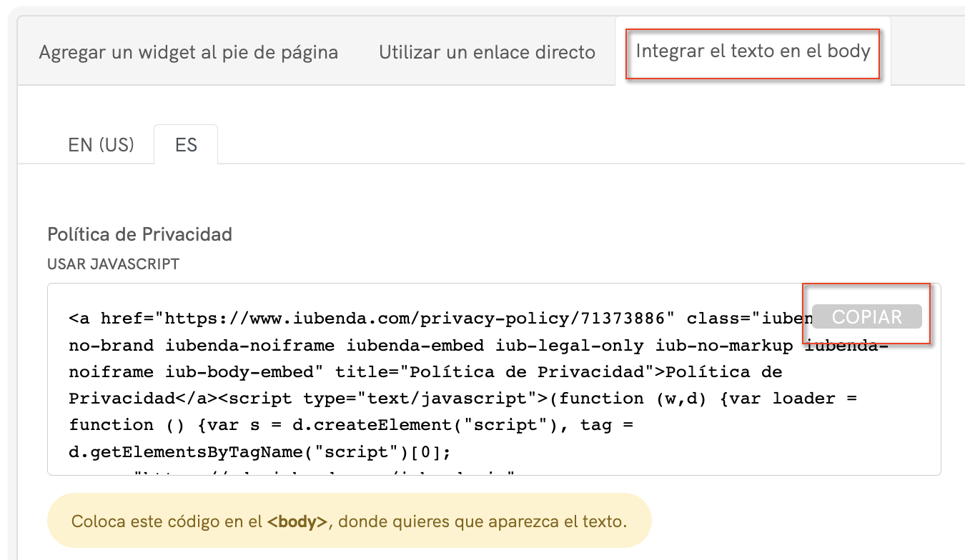Copy the JavaScript snippet using COPIAR
This screenshot has width=965, height=560.
(866, 317)
